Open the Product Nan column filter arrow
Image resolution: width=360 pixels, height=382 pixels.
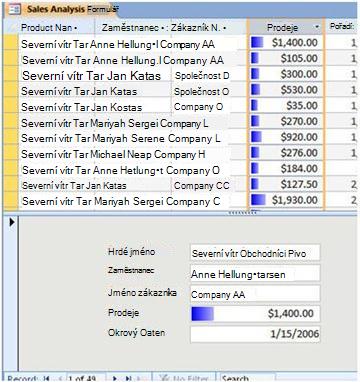point(76,28)
